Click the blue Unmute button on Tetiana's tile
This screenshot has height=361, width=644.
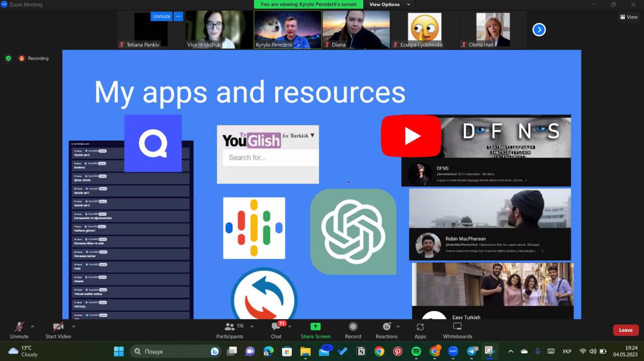click(161, 16)
